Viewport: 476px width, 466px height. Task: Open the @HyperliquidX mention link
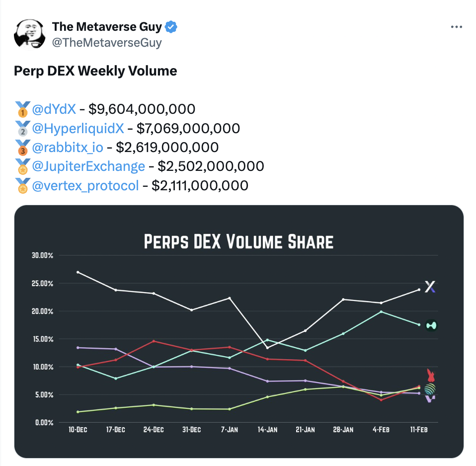[78, 128]
